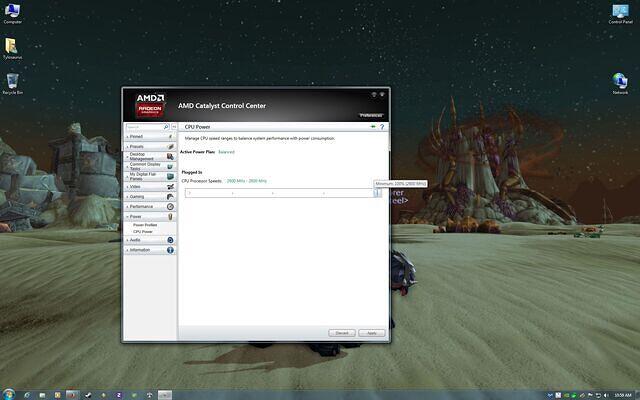This screenshot has height=400, width=640.
Task: Open help with the question mark icon
Action: 382,127
